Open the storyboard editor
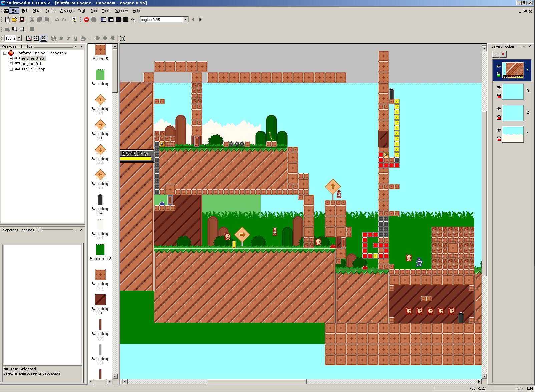 (x=104, y=20)
